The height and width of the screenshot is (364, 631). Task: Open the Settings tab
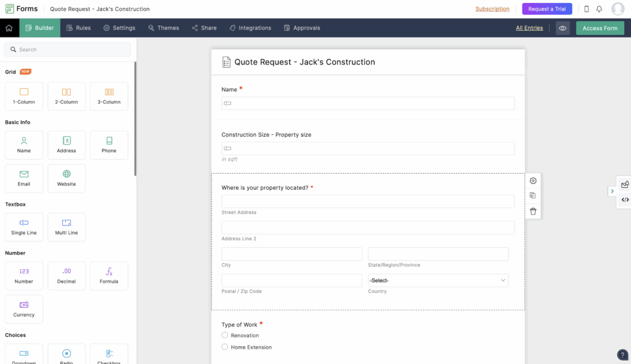tap(120, 28)
